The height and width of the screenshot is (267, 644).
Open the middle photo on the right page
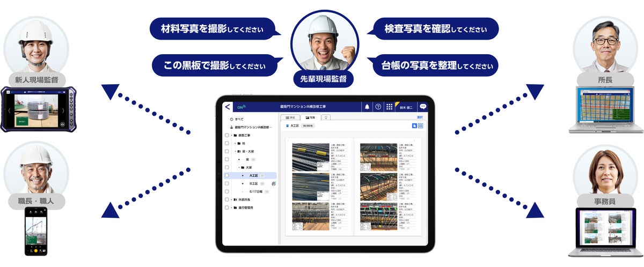(378, 187)
